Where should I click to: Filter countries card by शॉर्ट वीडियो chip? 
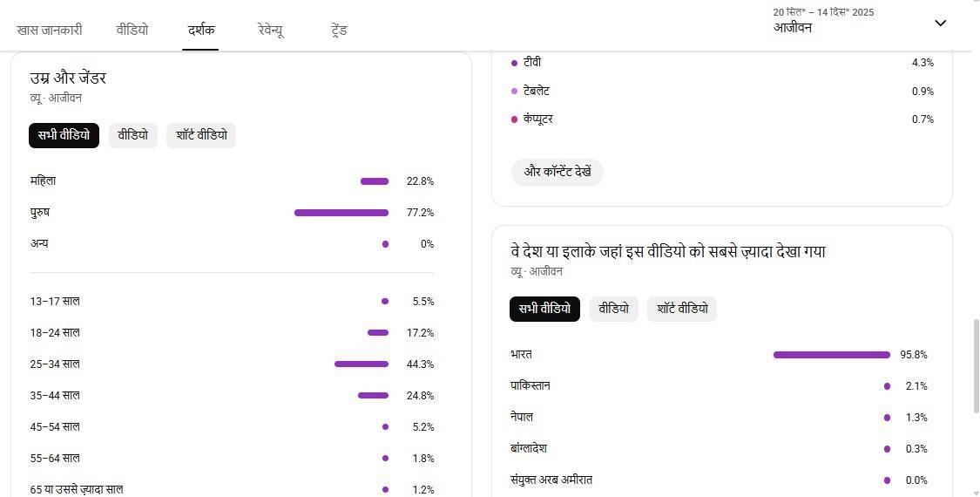click(x=682, y=309)
